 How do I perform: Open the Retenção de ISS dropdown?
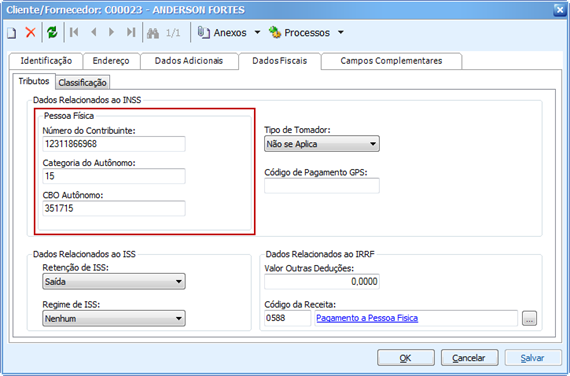(x=114, y=281)
